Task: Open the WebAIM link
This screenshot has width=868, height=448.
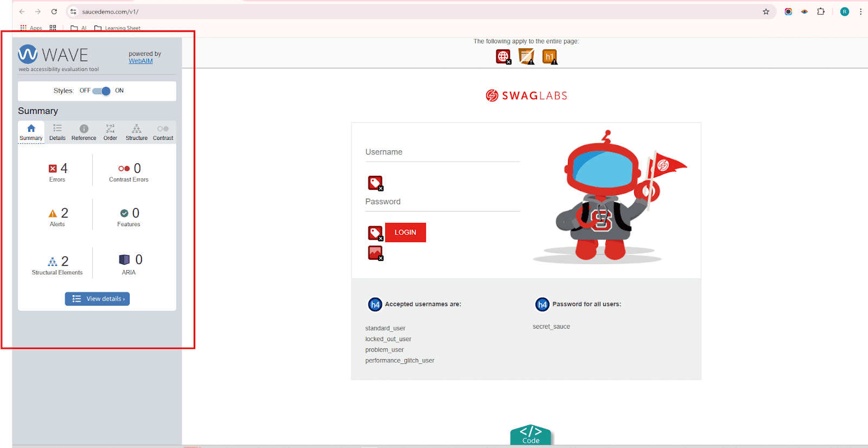Action: coord(141,61)
